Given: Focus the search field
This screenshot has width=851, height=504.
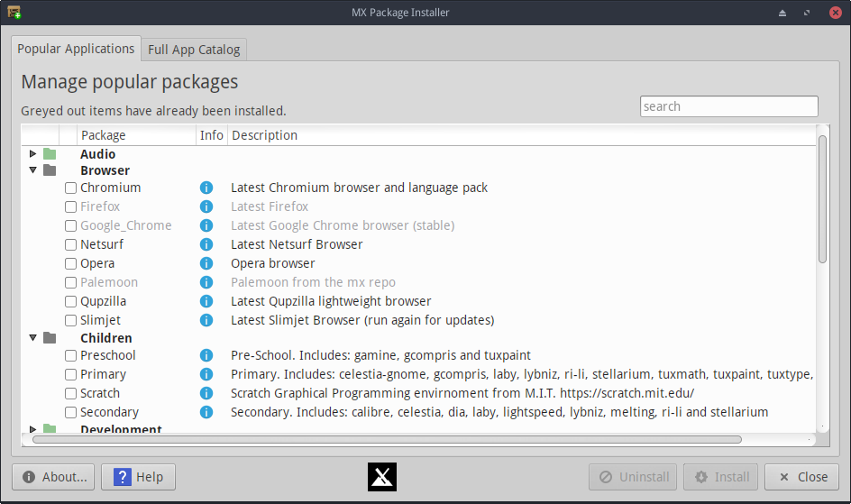Looking at the screenshot, I should click(729, 106).
